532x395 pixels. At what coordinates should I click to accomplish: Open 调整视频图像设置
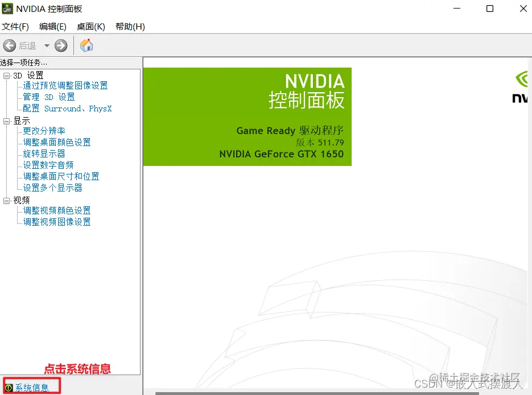click(57, 222)
